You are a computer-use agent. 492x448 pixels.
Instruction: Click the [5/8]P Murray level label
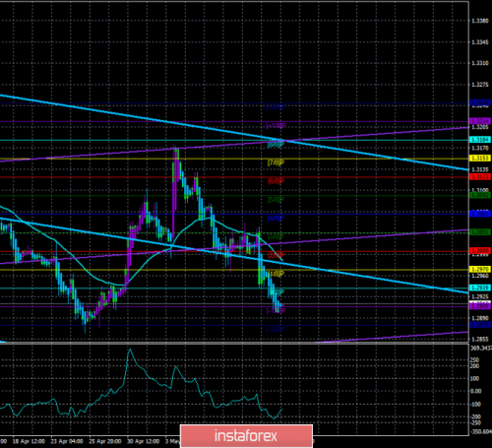coord(276,200)
